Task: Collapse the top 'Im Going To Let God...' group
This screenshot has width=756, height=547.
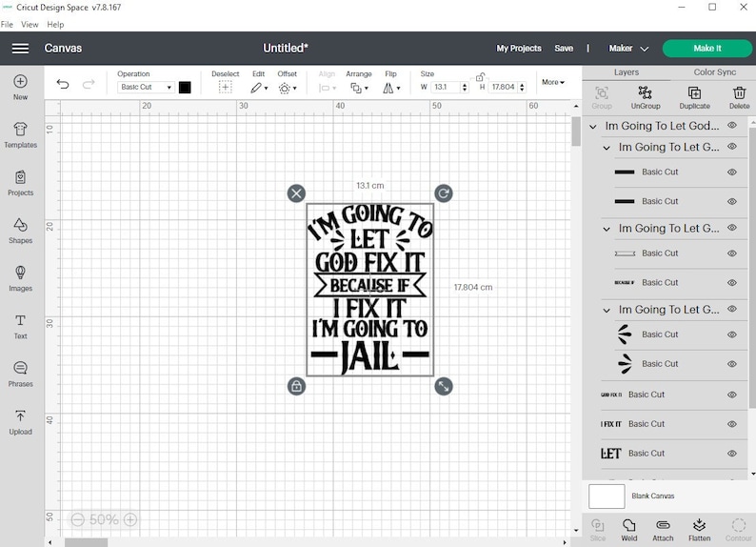Action: (593, 127)
